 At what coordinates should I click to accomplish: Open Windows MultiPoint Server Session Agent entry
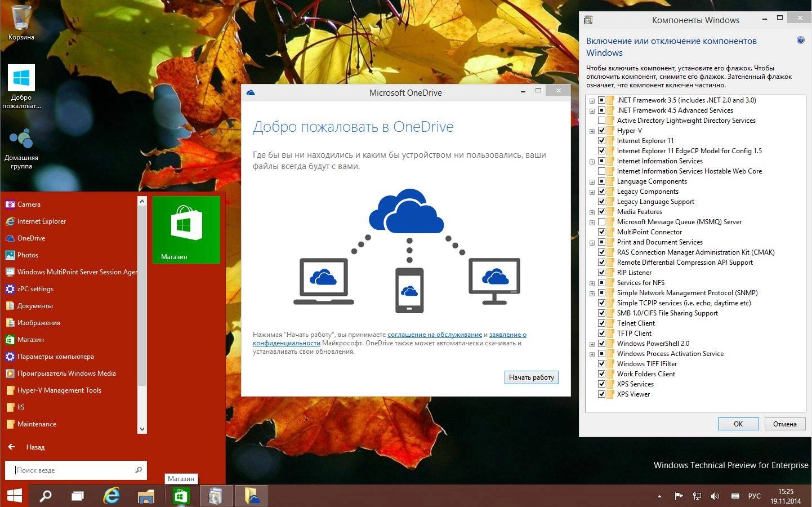[70, 272]
